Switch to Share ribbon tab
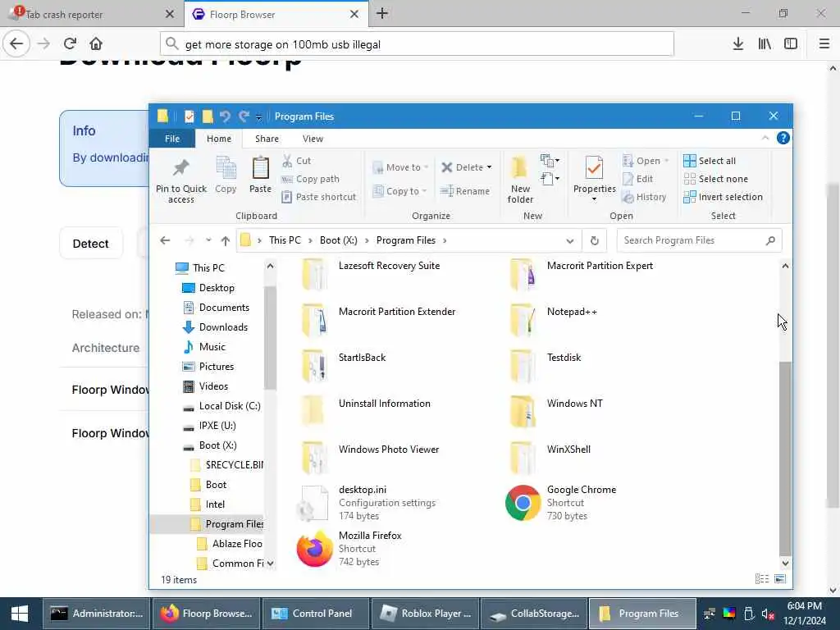This screenshot has height=630, width=840. 267,138
